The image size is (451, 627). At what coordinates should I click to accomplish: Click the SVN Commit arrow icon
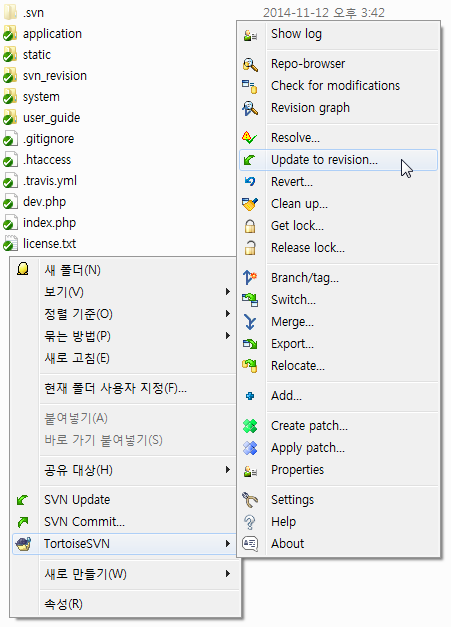(23, 522)
